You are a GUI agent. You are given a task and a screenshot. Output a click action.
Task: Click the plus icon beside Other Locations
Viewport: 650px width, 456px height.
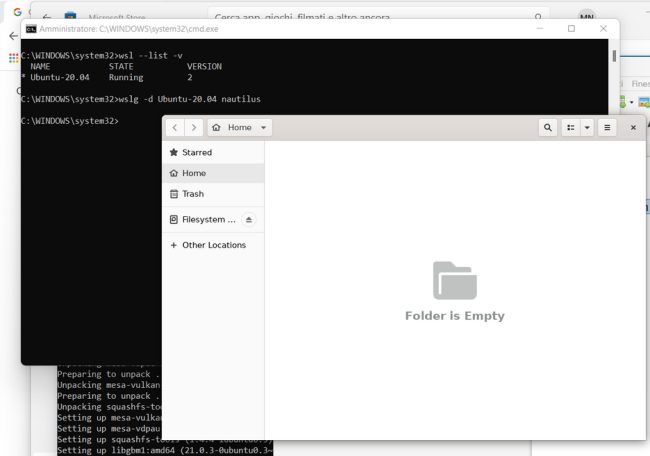[174, 245]
